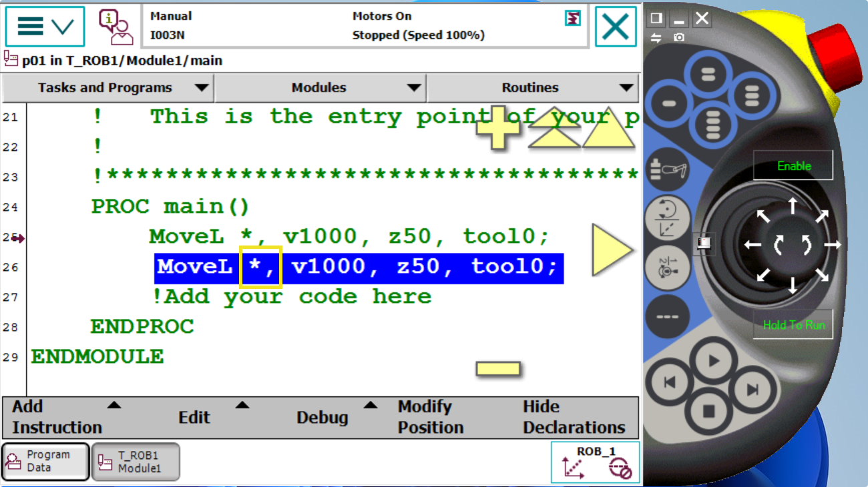
Task: Toggle the Hold To Run button
Action: click(793, 325)
